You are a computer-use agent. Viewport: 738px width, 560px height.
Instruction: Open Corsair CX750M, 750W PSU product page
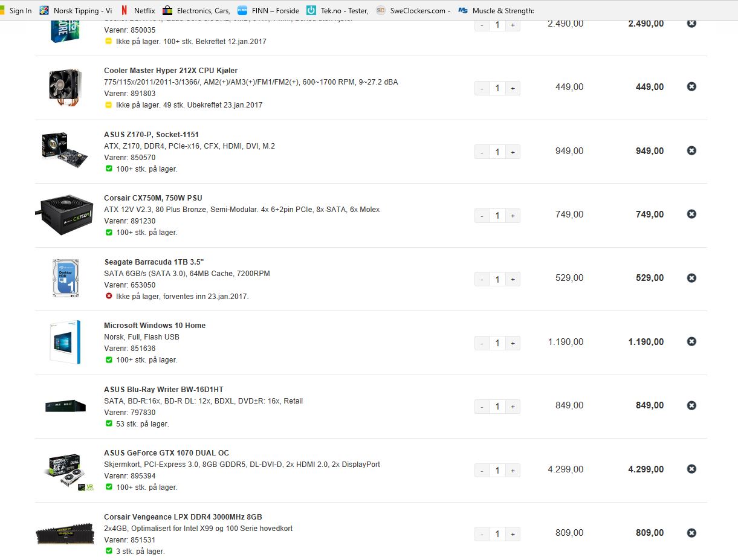[153, 198]
